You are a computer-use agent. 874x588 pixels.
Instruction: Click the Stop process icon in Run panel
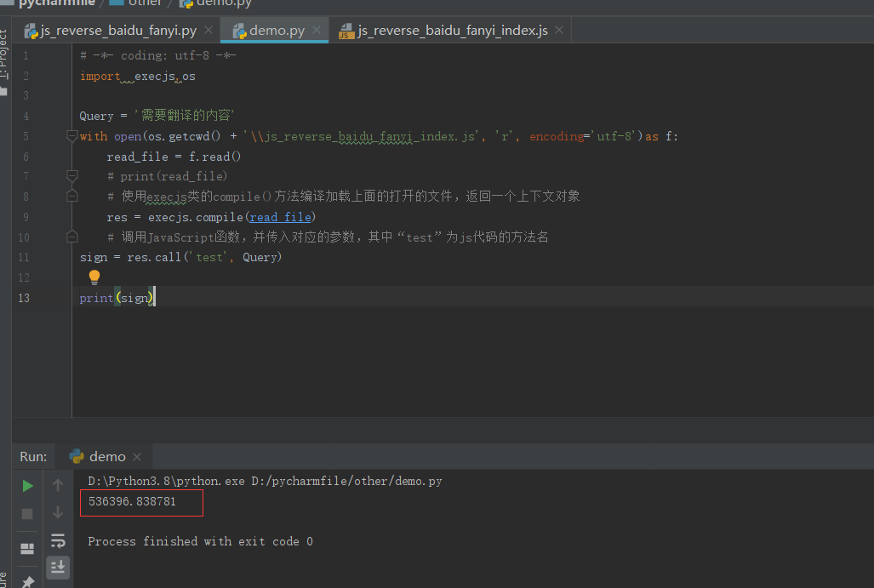[26, 513]
